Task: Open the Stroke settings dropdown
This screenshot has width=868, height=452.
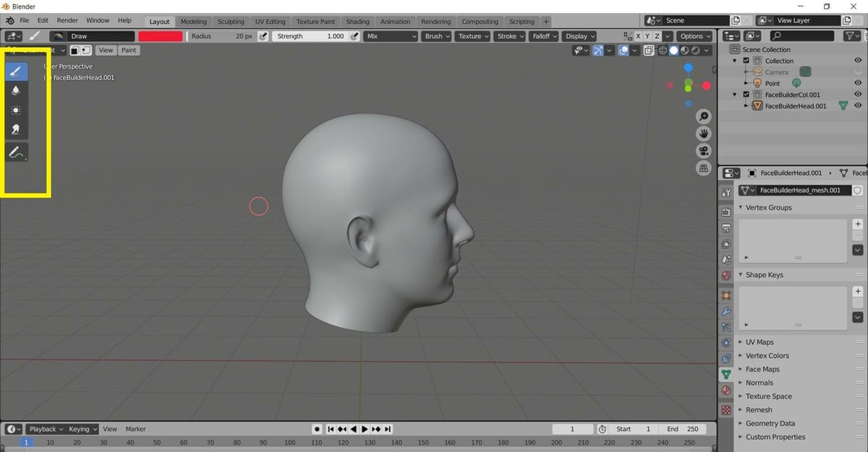Action: pyautogui.click(x=510, y=36)
